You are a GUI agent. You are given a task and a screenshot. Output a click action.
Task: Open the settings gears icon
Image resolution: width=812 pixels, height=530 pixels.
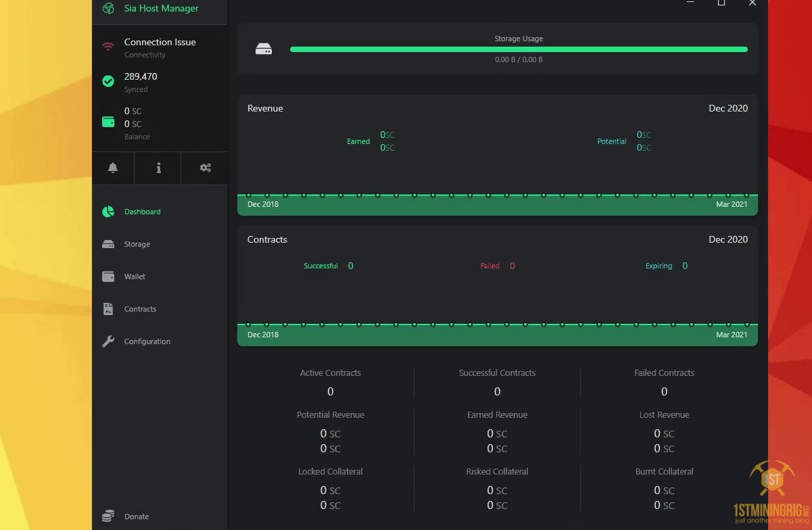[206, 168]
